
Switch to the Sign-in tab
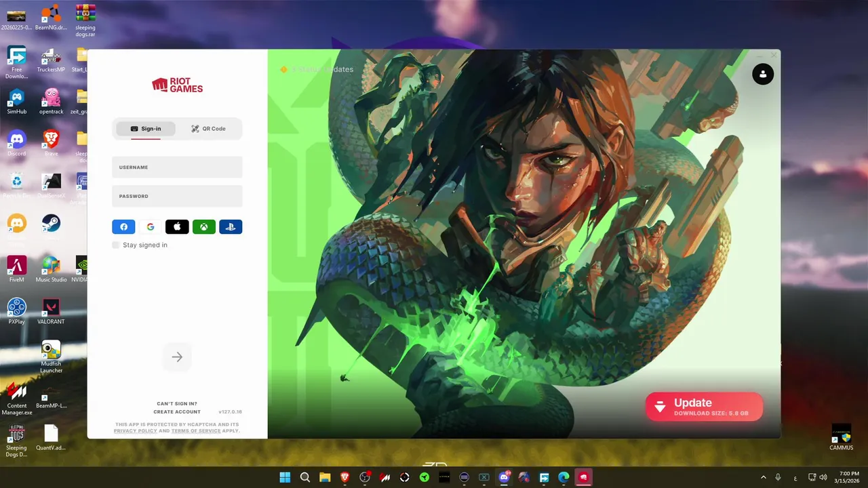pyautogui.click(x=146, y=128)
